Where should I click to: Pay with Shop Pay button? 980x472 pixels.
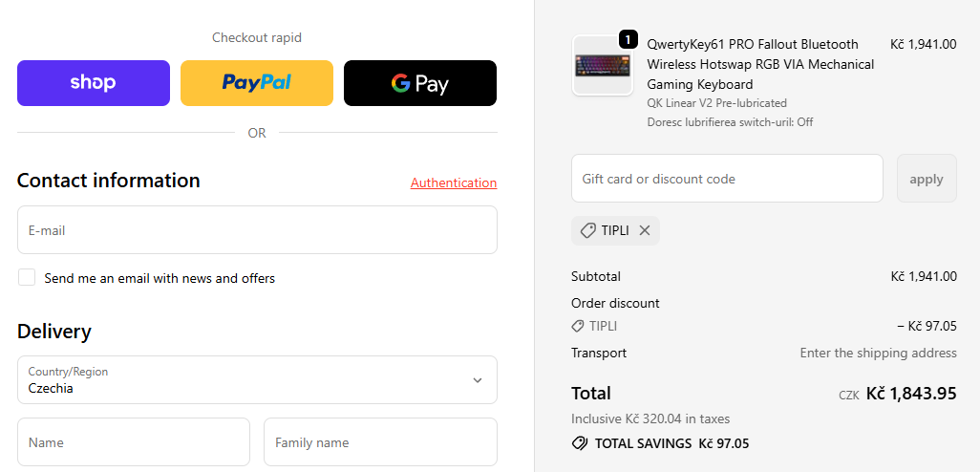(94, 83)
